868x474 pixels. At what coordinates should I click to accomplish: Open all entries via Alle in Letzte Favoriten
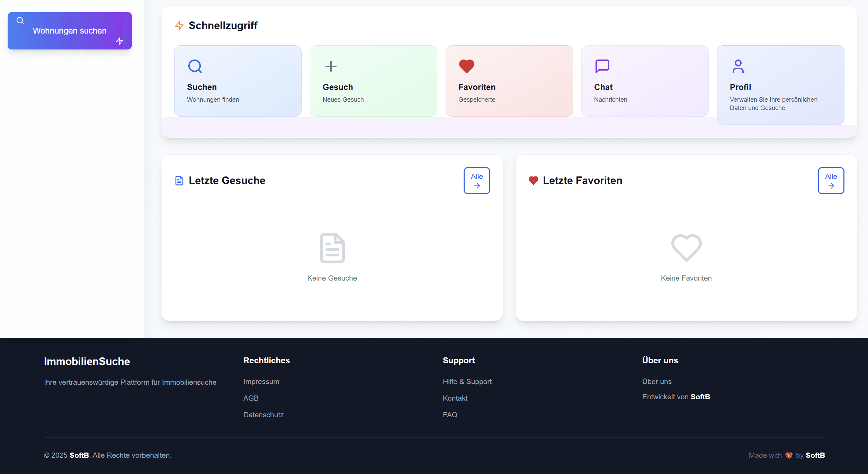coord(831,181)
